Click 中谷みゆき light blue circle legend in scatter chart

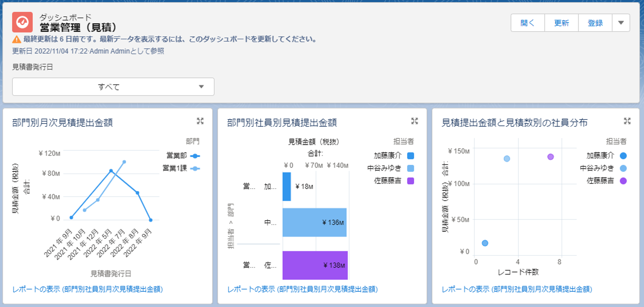(623, 168)
